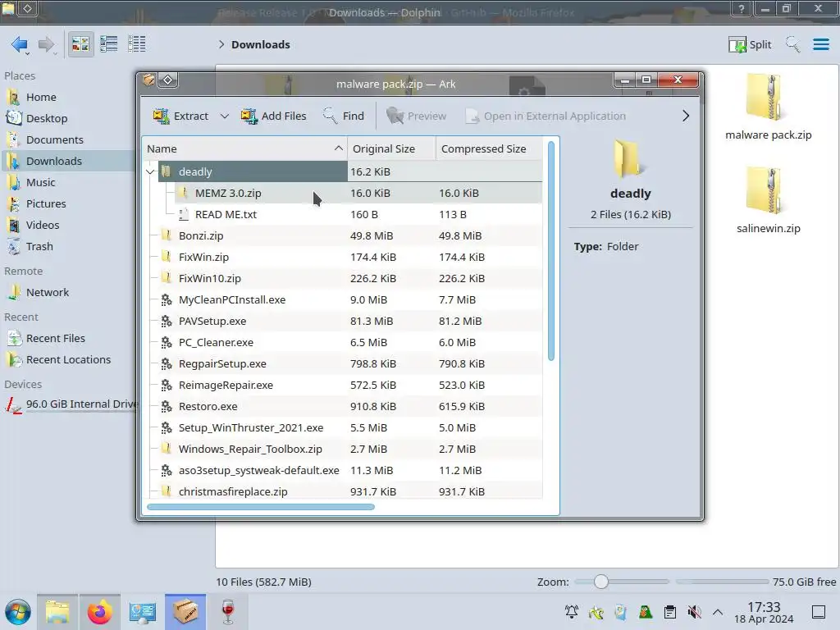The image size is (840, 630).
Task: Sort by Name column header in Ark
Action: point(244,149)
